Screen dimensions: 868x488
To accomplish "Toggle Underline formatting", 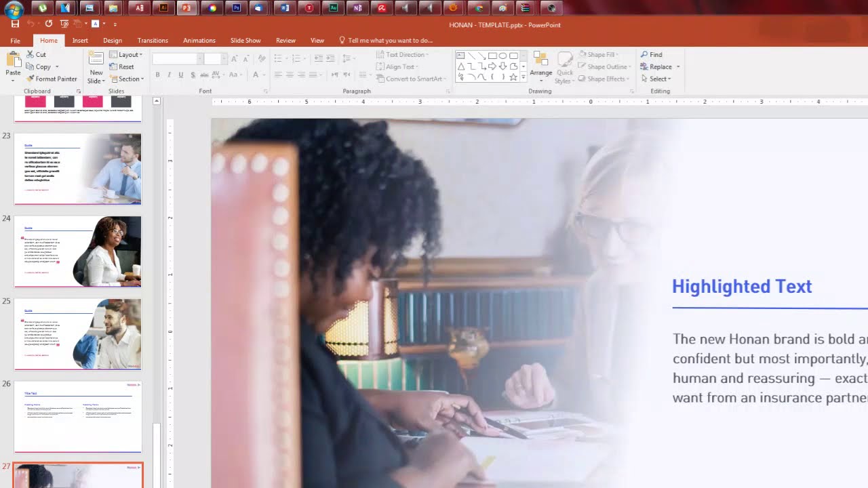I will click(x=180, y=75).
